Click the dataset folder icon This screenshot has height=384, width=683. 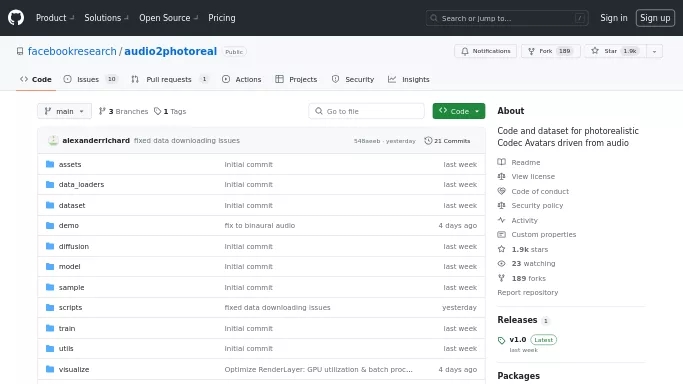pos(50,205)
